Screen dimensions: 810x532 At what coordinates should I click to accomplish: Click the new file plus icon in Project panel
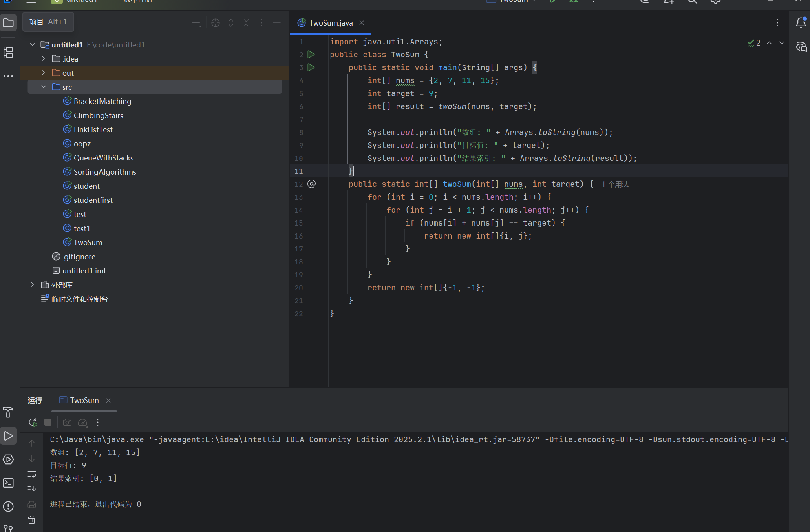click(196, 23)
